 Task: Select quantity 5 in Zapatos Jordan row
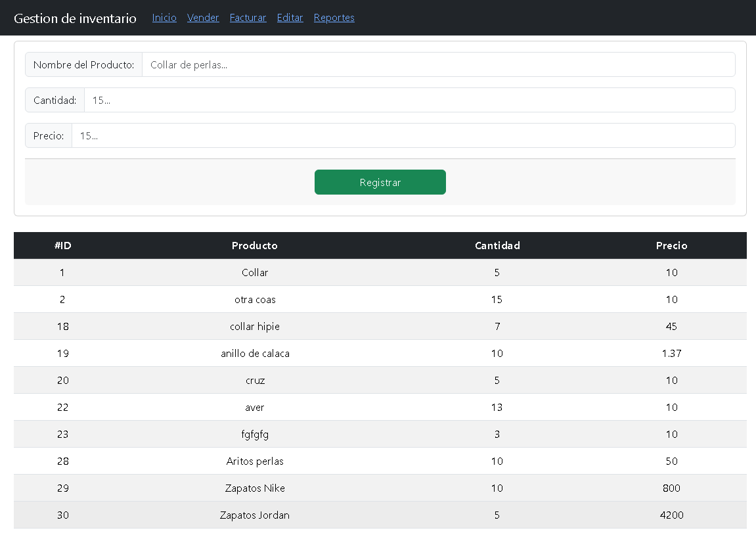[497, 515]
